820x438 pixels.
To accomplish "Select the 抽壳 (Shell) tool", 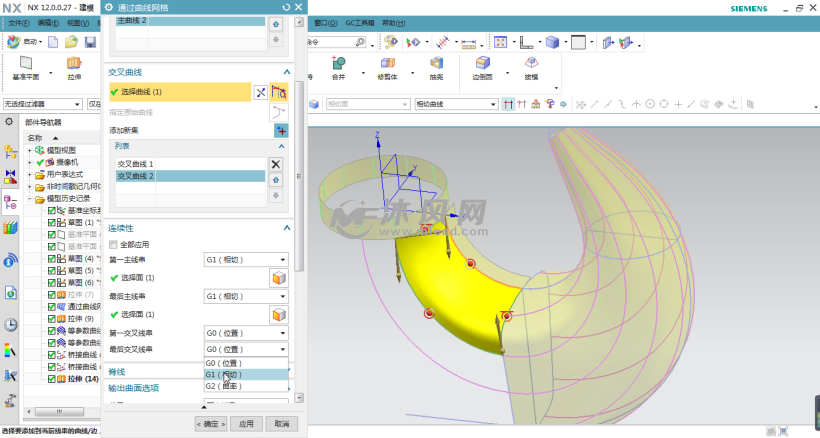I will coord(436,65).
